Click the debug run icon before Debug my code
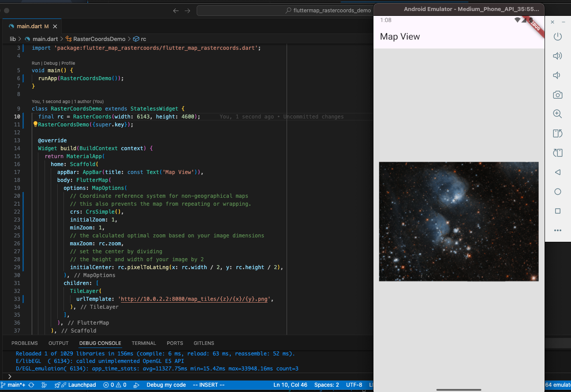The width and height of the screenshot is (571, 392). (x=137, y=385)
